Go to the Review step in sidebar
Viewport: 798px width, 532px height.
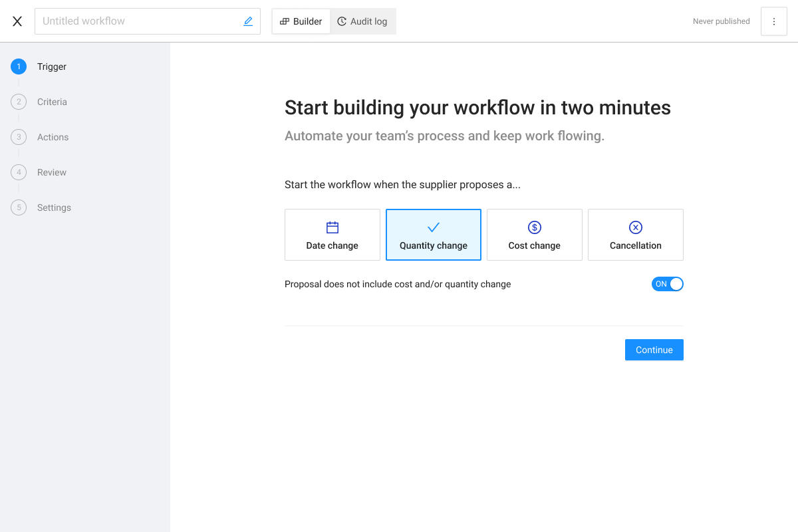51,172
